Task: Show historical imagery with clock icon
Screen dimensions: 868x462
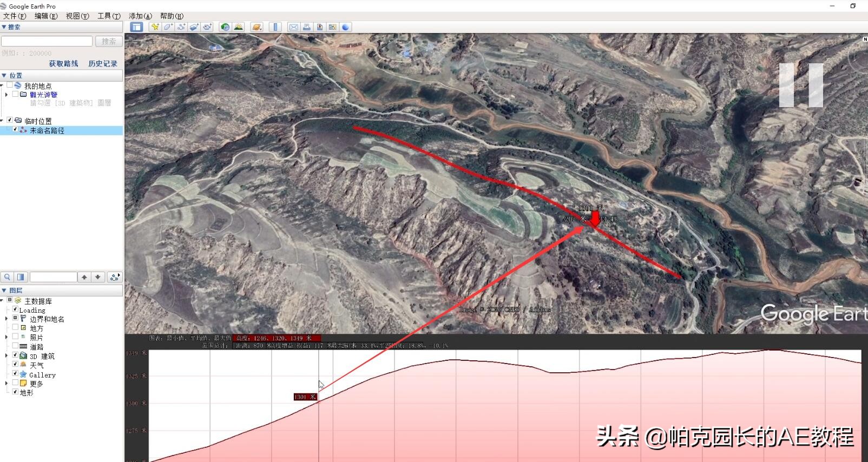Action: pos(225,27)
